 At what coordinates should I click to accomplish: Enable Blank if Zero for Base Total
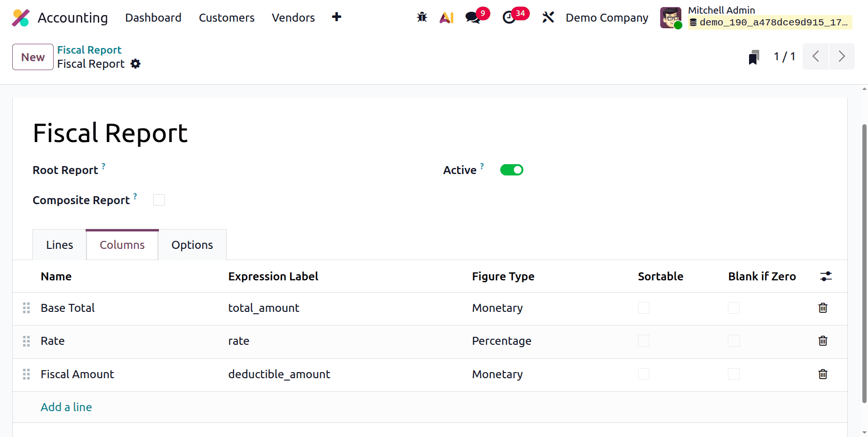click(x=734, y=308)
